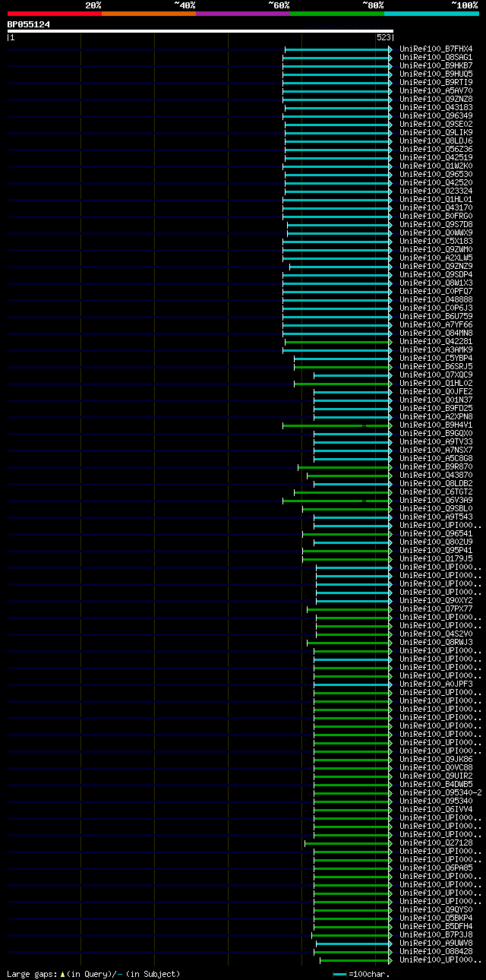This screenshot has height=980, width=486.
Task: Select the UniRef100_B0FRG0 label
Action: tap(436, 216)
